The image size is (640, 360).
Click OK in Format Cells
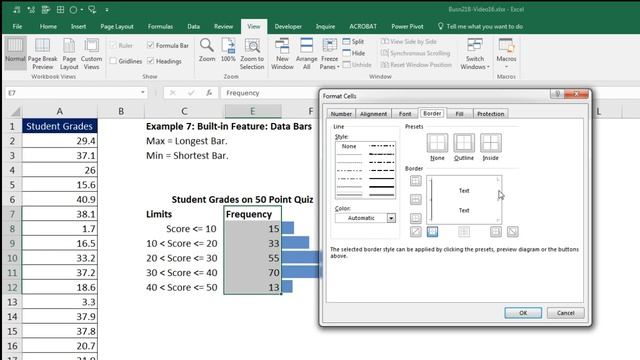523,313
